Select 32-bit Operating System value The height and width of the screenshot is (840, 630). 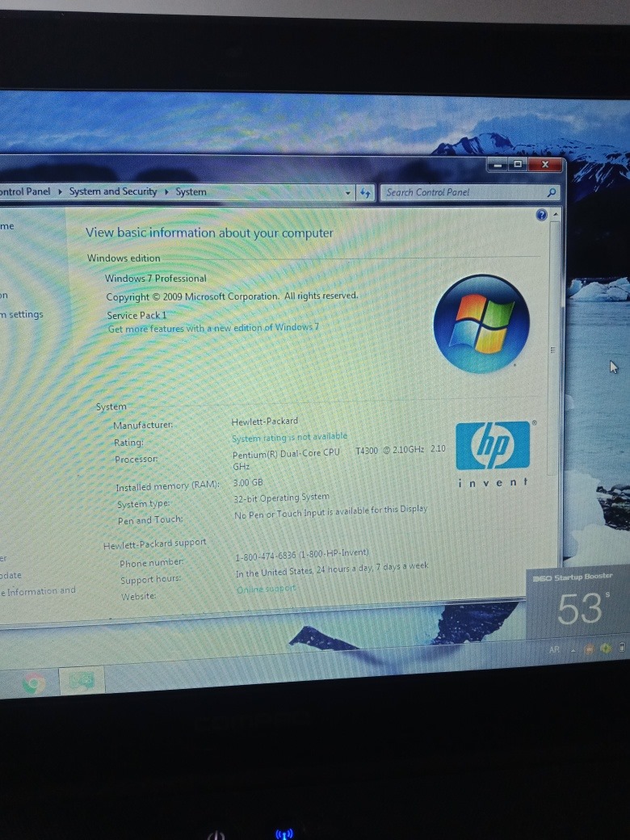coord(281,498)
